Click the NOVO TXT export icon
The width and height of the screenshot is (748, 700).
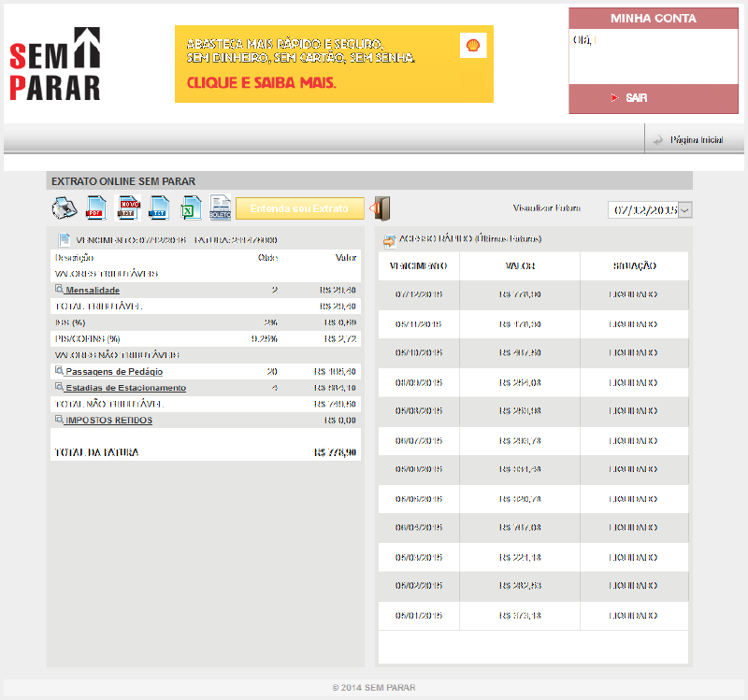128,208
